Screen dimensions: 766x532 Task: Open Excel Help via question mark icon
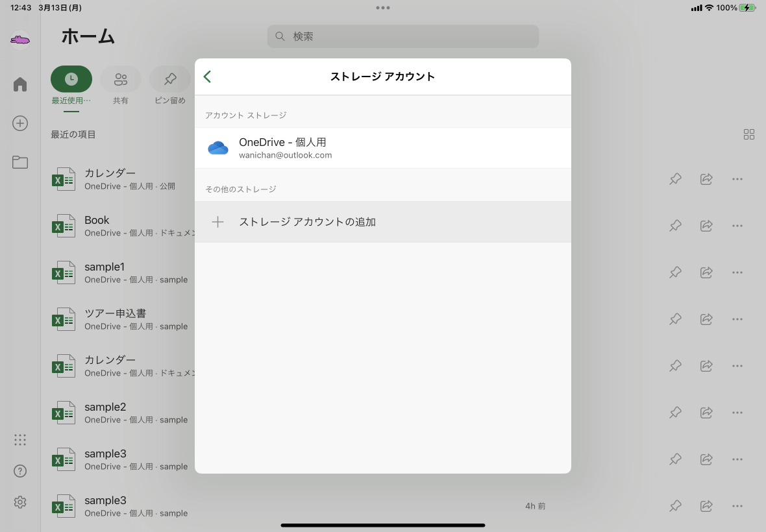click(x=19, y=470)
